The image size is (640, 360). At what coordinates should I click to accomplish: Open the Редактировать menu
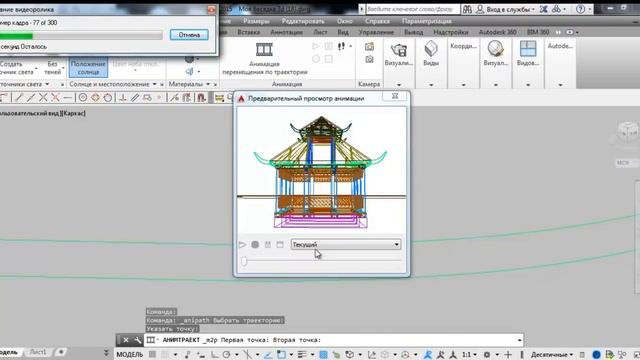point(303,21)
